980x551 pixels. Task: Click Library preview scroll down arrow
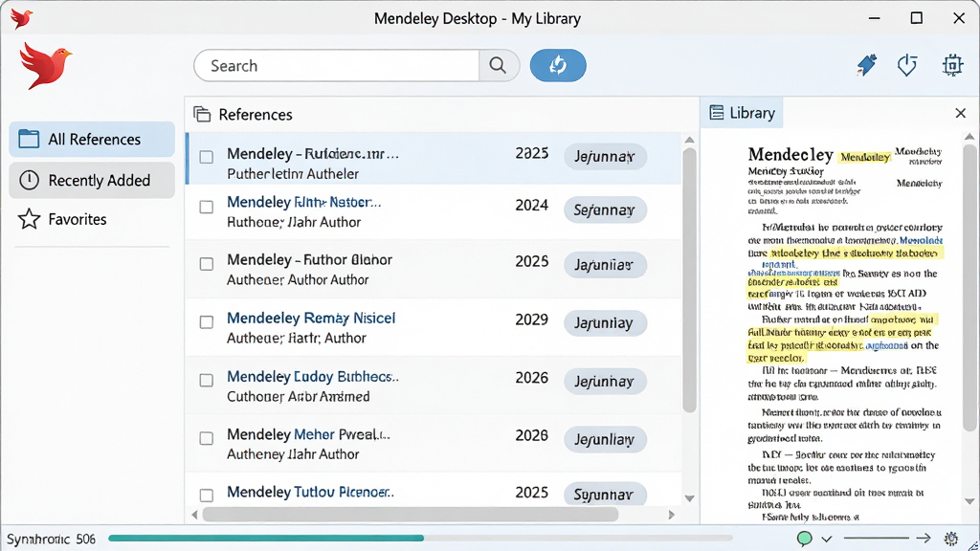(x=969, y=501)
